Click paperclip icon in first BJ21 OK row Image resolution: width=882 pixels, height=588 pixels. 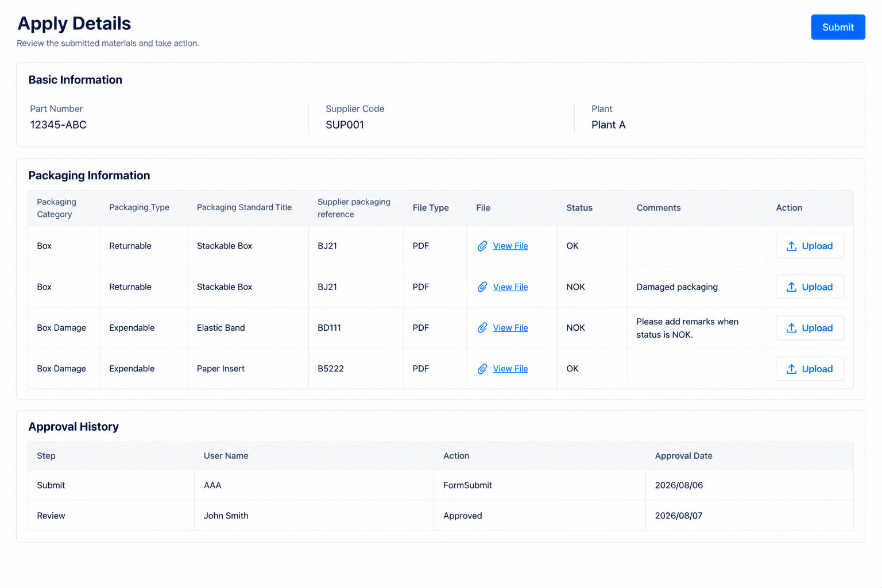[482, 246]
